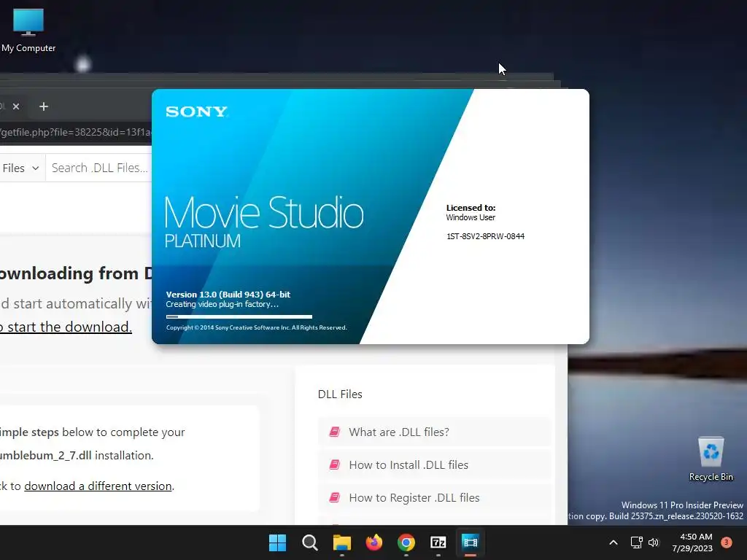Click the Windows 11 Pro Insider Preview watermark
Image resolution: width=747 pixels, height=560 pixels.
(682, 505)
